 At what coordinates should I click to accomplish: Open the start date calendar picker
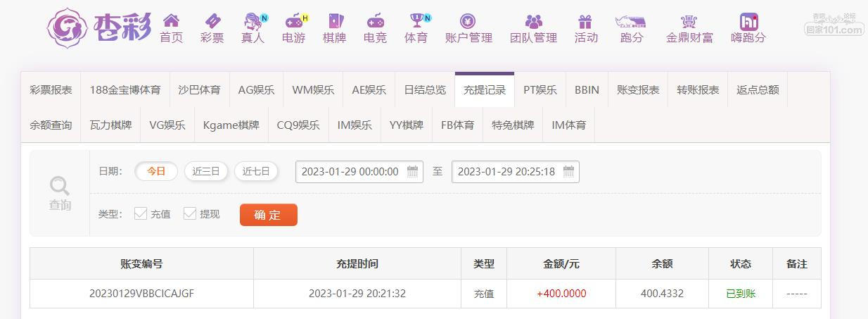pyautogui.click(x=413, y=171)
